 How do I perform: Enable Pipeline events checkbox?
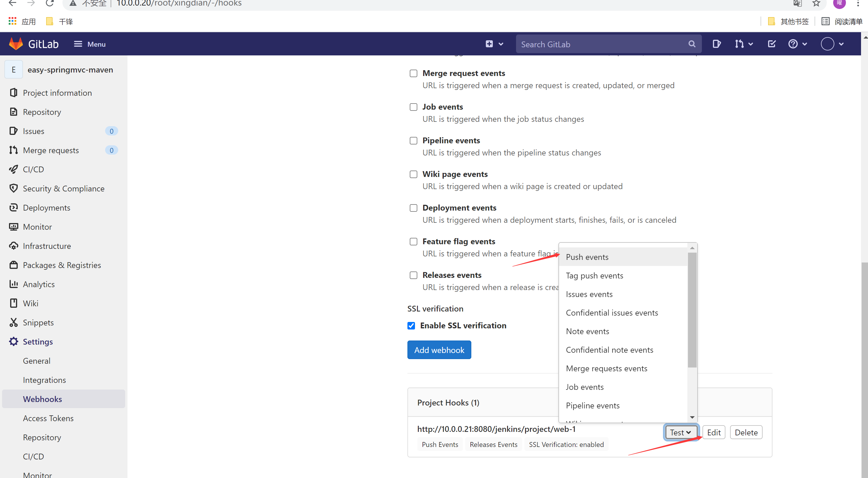pos(413,140)
